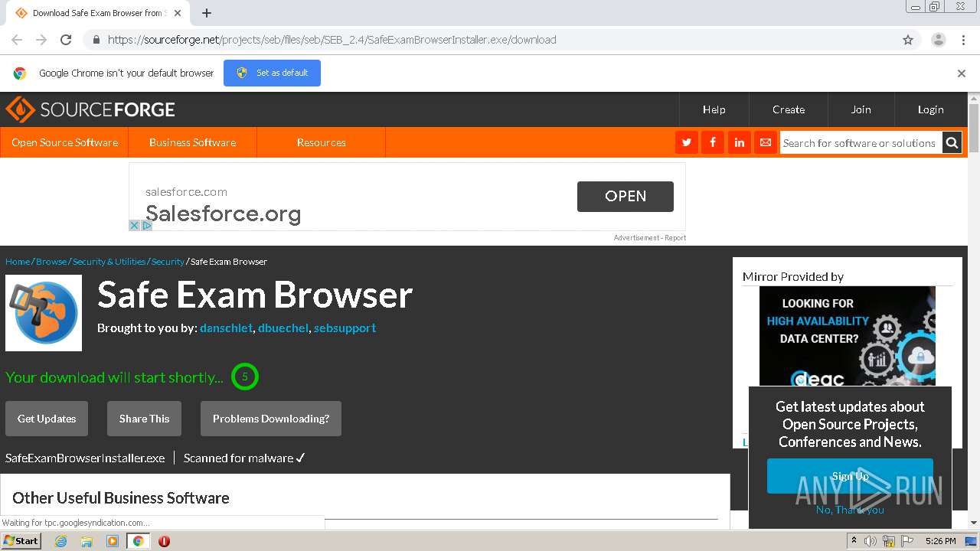View site info via the padlock icon
The width and height of the screenshot is (980, 551).
96,40
